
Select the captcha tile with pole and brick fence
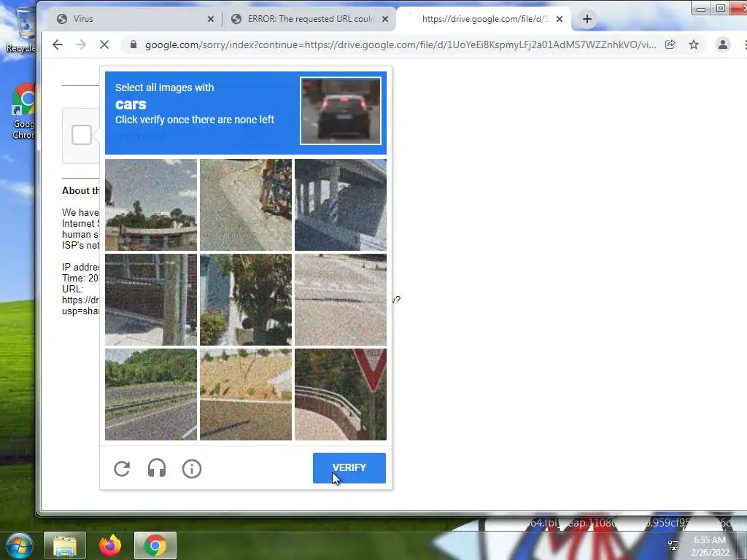[x=150, y=300]
